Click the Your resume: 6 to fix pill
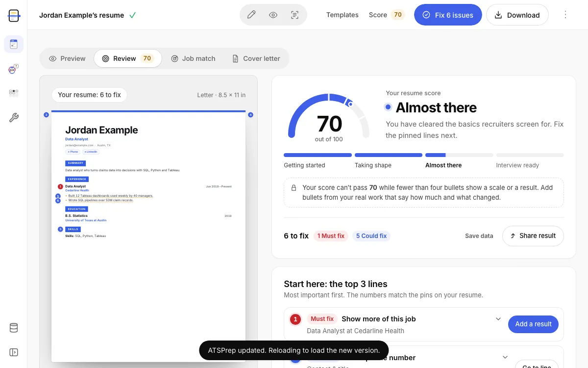The width and height of the screenshot is (588, 368). tap(89, 95)
